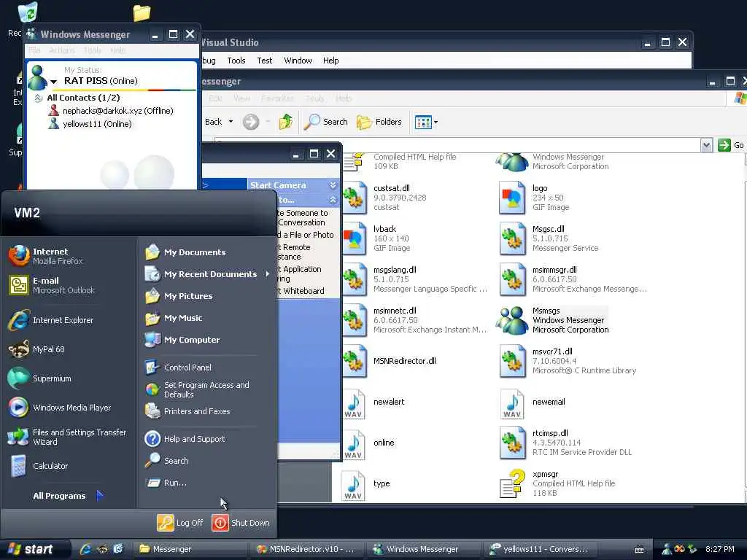
Task: Click the Whiteboard link in conversation
Action: coord(303,291)
